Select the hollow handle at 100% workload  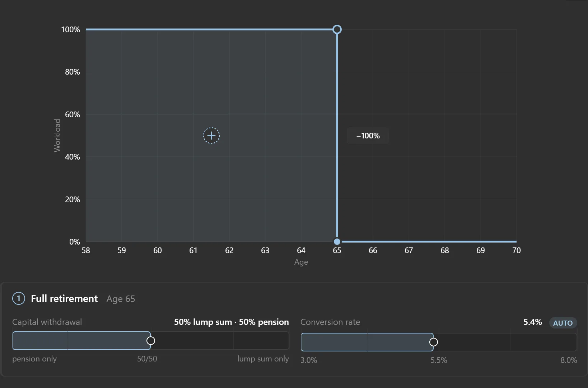(x=337, y=29)
